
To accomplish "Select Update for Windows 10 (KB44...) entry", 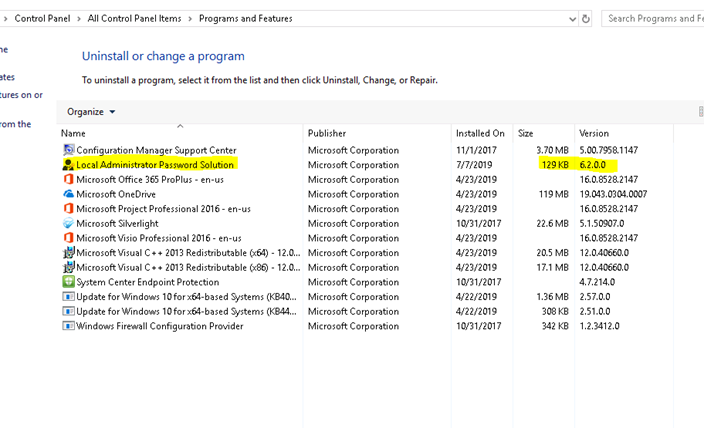I will point(186,311).
